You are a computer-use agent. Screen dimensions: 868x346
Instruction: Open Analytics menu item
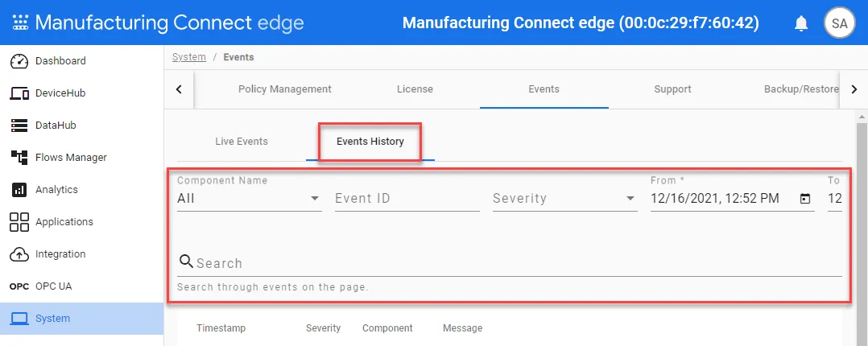57,189
